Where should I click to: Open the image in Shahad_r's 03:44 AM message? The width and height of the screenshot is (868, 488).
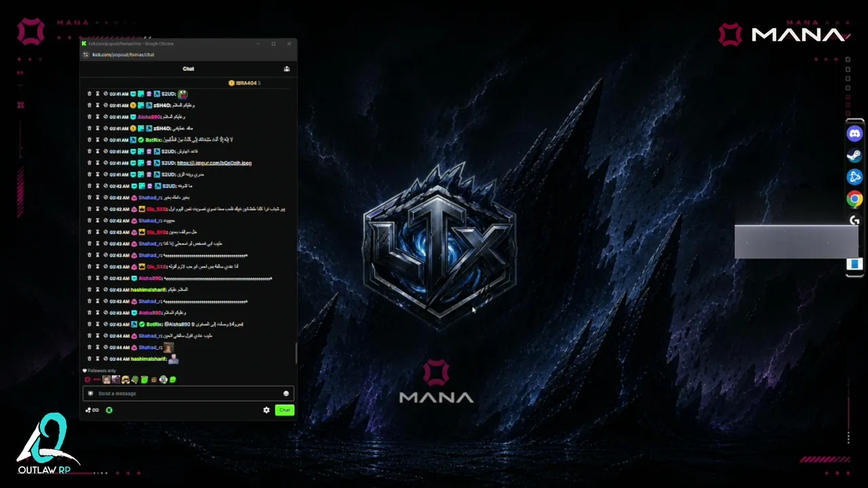click(x=169, y=347)
